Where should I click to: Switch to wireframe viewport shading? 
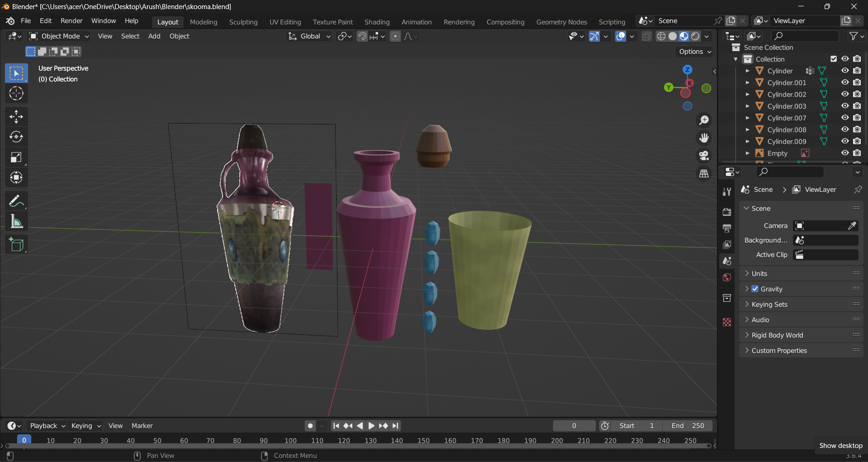point(661,36)
